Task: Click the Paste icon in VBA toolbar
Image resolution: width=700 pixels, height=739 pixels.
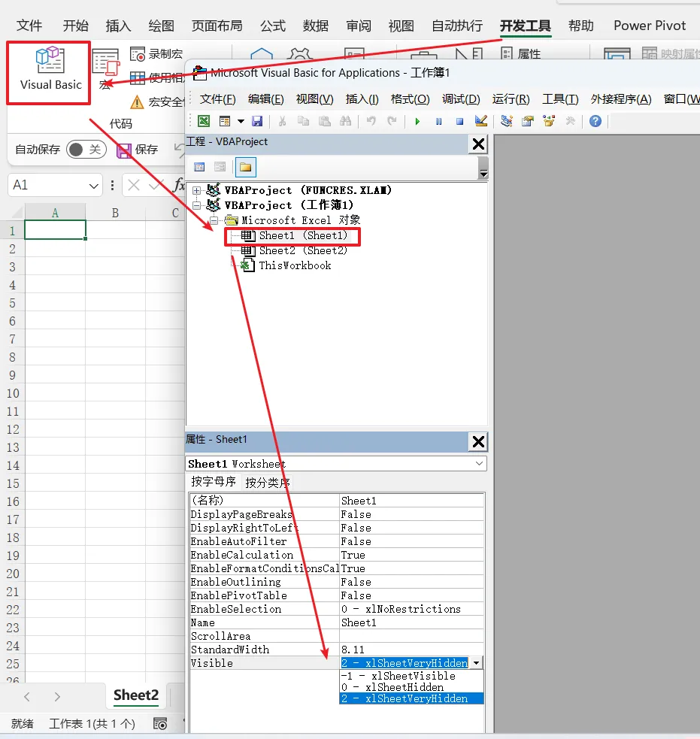Action: point(324,121)
